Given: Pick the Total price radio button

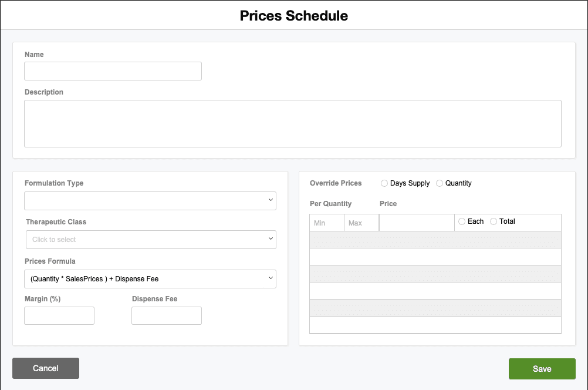Looking at the screenshot, I should pos(494,221).
